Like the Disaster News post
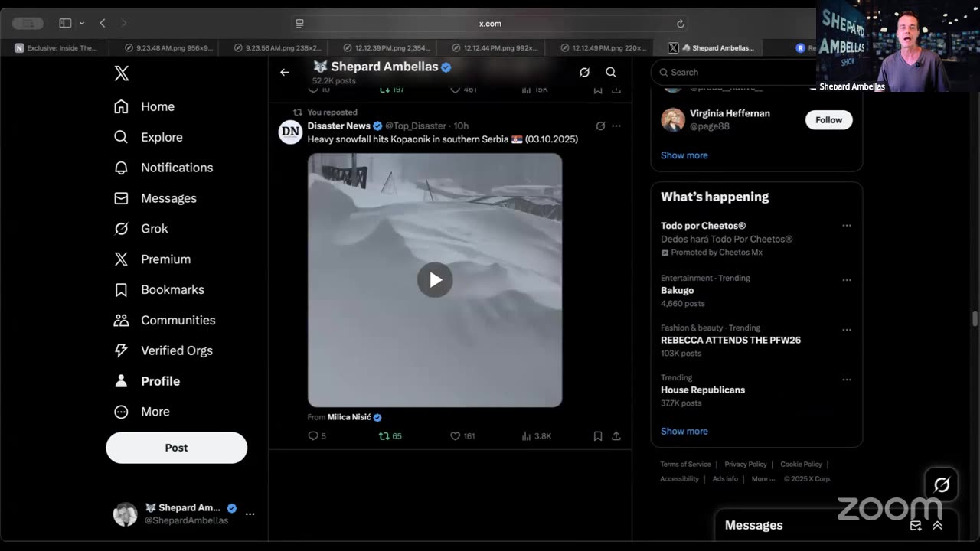Viewport: 980px width, 551px height. 462,435
